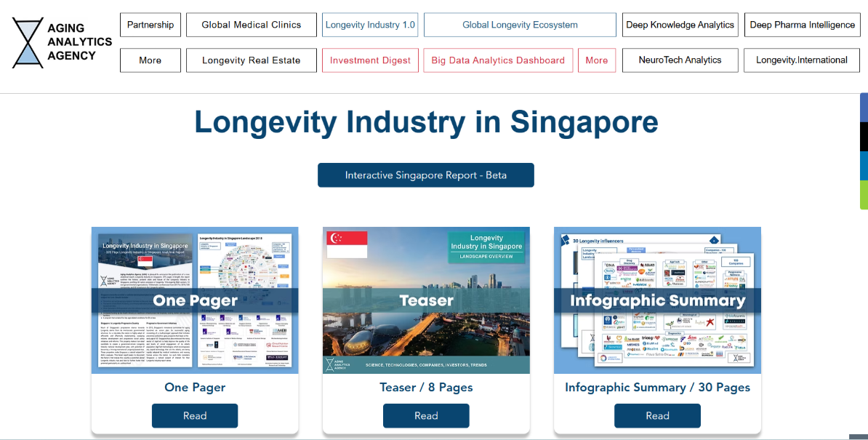Click the dark blue share strip on the right edge
868x440 pixels.
point(864,108)
